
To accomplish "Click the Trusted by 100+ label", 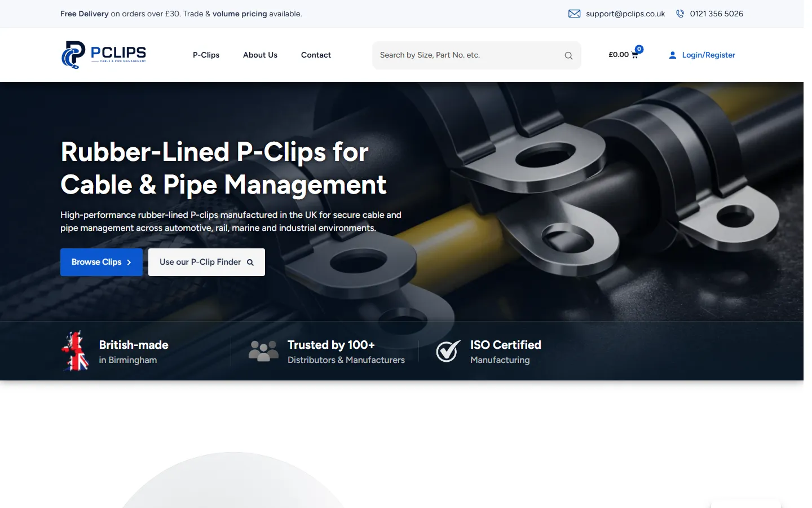I will tap(331, 345).
